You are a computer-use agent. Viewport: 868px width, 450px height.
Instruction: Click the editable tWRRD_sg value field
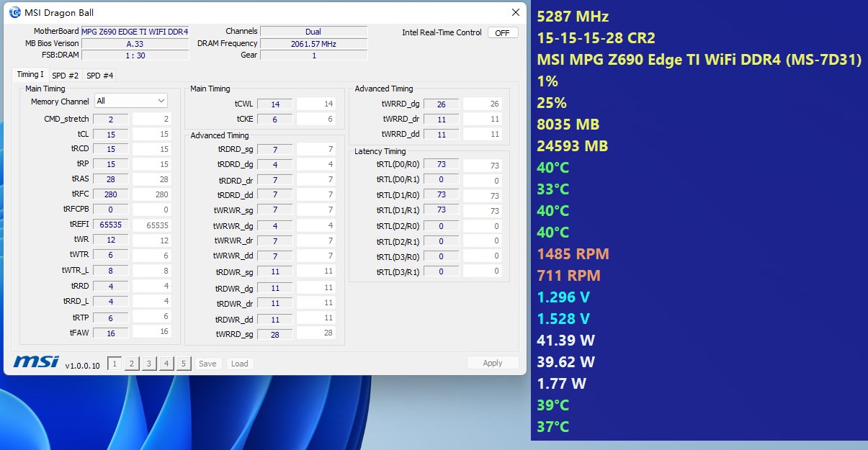pos(316,333)
